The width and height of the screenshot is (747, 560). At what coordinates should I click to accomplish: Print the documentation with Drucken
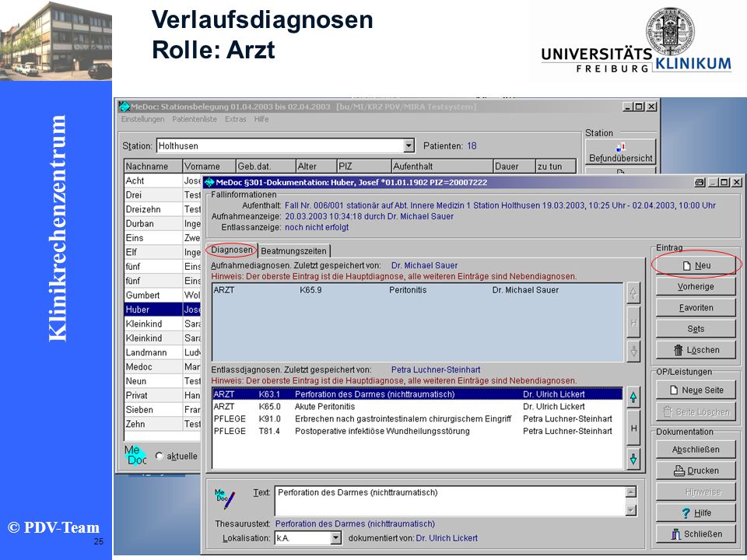pyautogui.click(x=696, y=471)
